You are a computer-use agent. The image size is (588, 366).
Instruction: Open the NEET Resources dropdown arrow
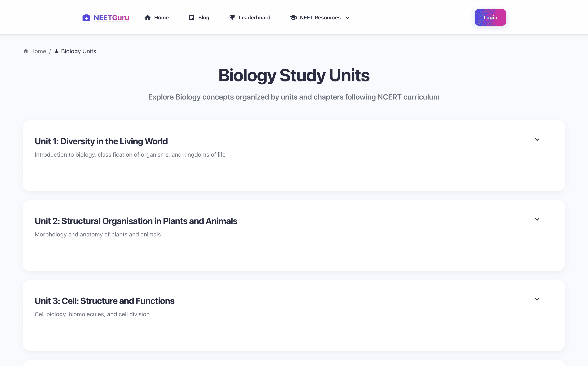[347, 18]
